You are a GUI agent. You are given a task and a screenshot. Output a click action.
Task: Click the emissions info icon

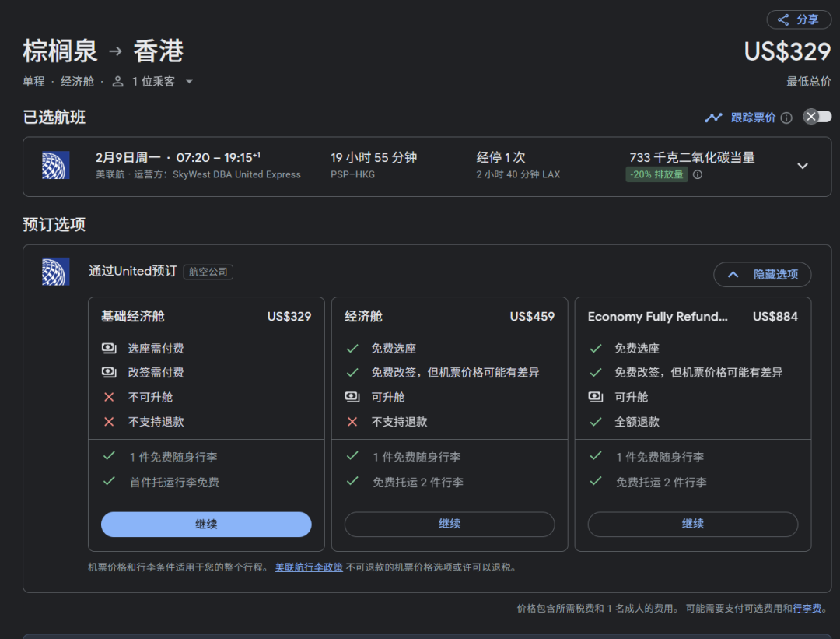coord(698,174)
